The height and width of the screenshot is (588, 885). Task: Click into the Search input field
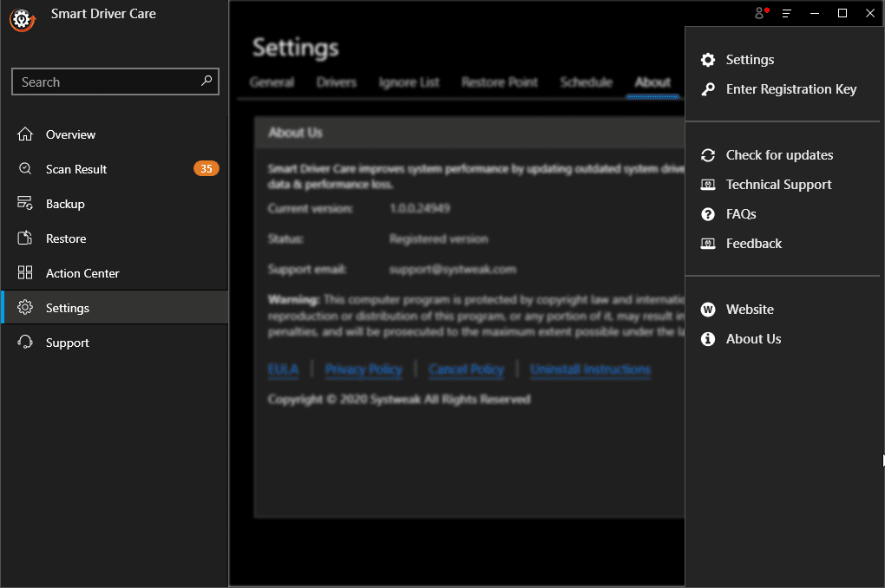(x=115, y=82)
